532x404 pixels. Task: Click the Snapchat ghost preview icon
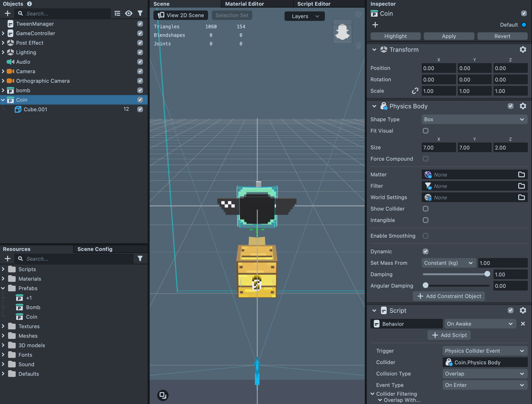click(x=342, y=32)
